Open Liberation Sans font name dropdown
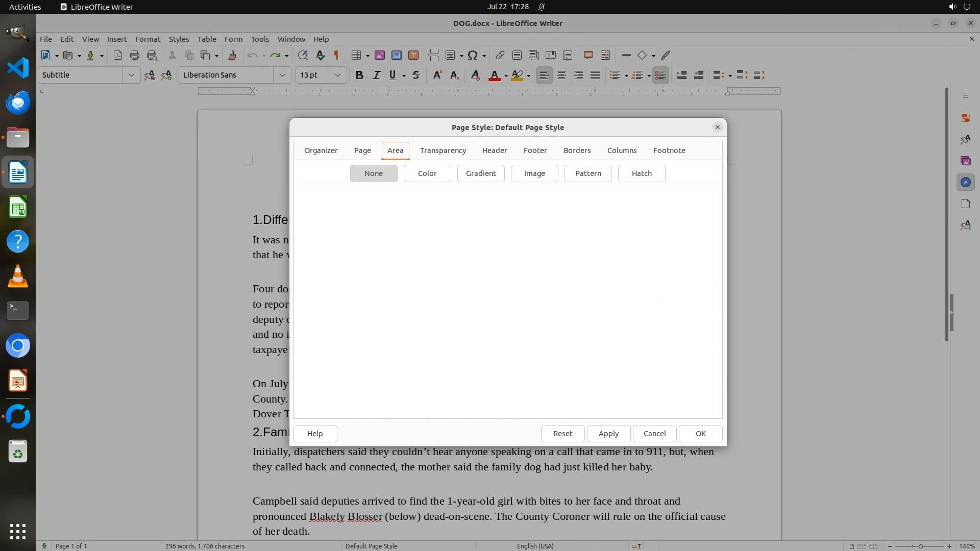 tap(282, 75)
